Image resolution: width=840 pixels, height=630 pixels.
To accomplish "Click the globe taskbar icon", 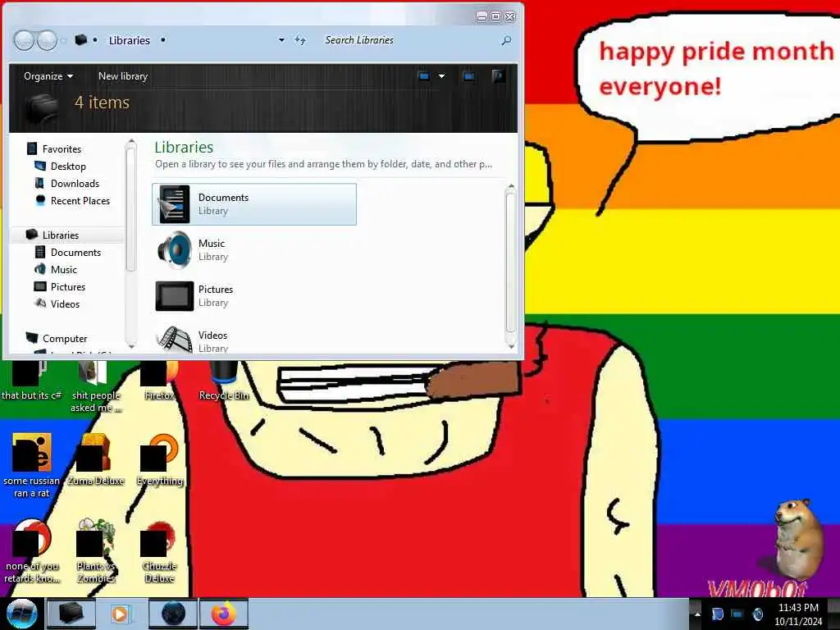I will (173, 614).
